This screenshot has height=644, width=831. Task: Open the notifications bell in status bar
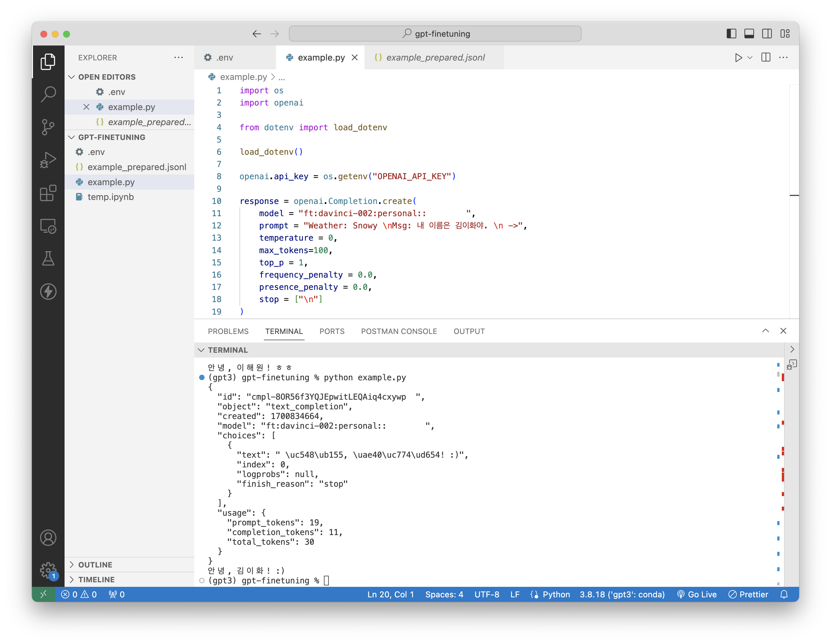784,595
